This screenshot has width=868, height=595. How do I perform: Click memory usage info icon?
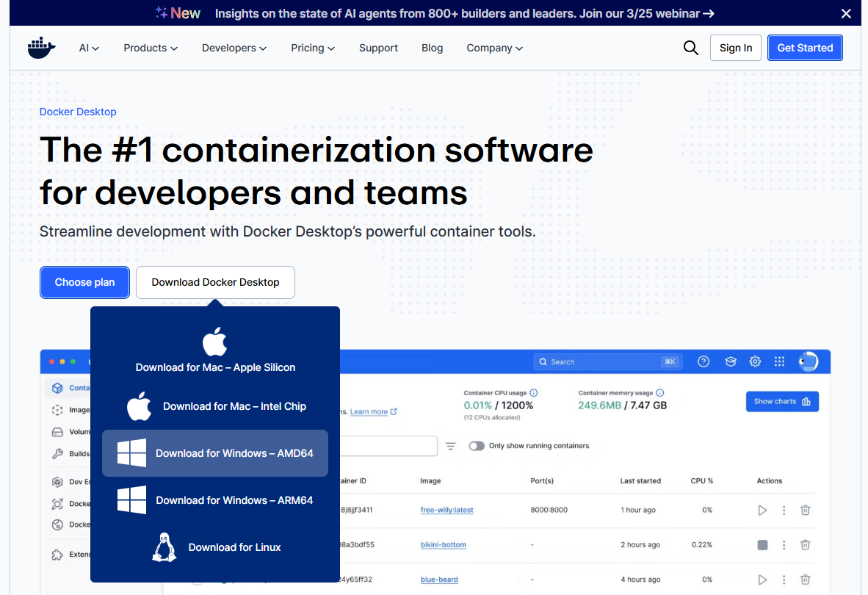coord(660,393)
